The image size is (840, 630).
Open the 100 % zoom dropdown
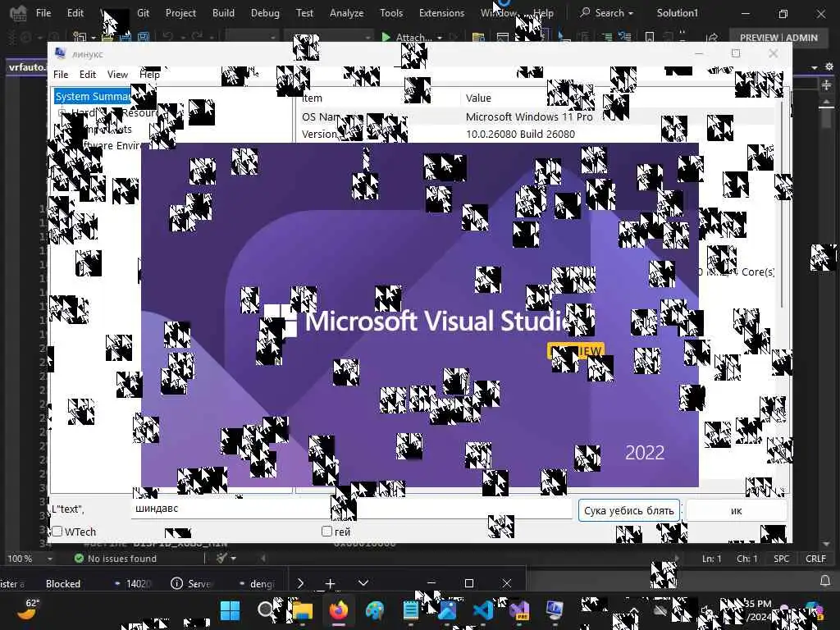(x=49, y=559)
